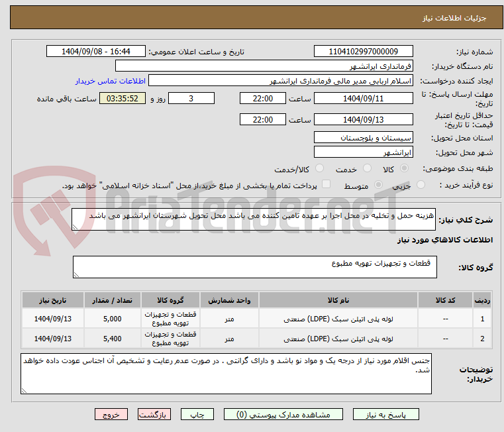This screenshot has height=432, width=504.
Task: Click the فرمانداری ایرانشهر buyer name field
Action: (x=264, y=66)
